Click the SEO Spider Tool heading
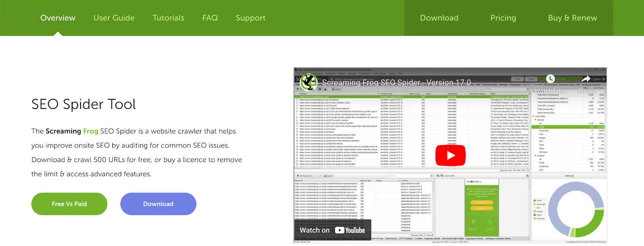 (x=84, y=104)
